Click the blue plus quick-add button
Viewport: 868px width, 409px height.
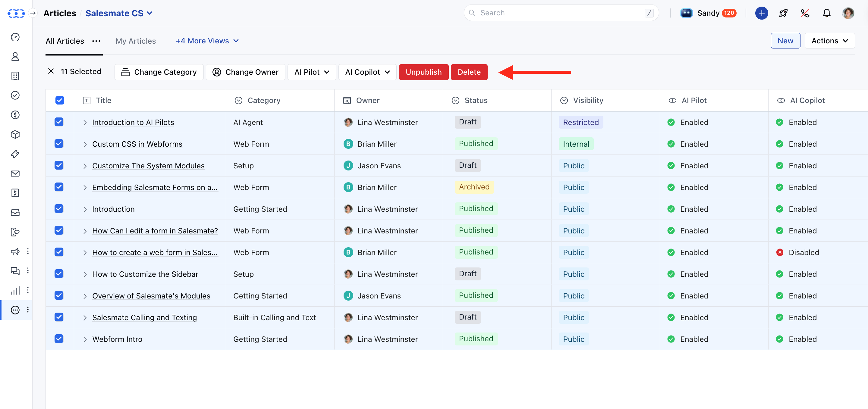(x=761, y=13)
